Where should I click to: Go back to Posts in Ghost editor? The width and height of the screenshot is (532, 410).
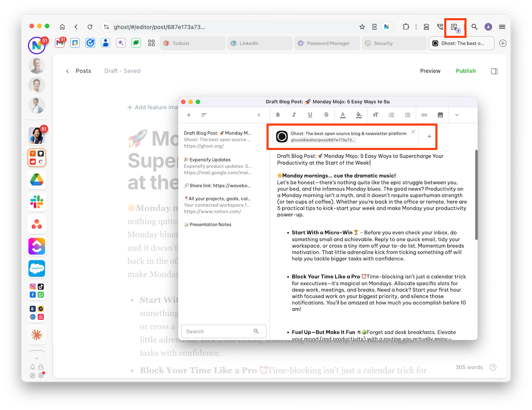(79, 71)
